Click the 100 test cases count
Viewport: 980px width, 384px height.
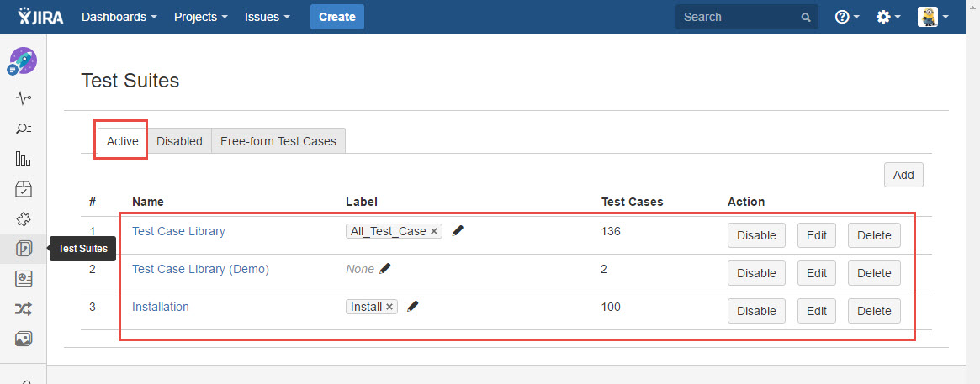(611, 307)
